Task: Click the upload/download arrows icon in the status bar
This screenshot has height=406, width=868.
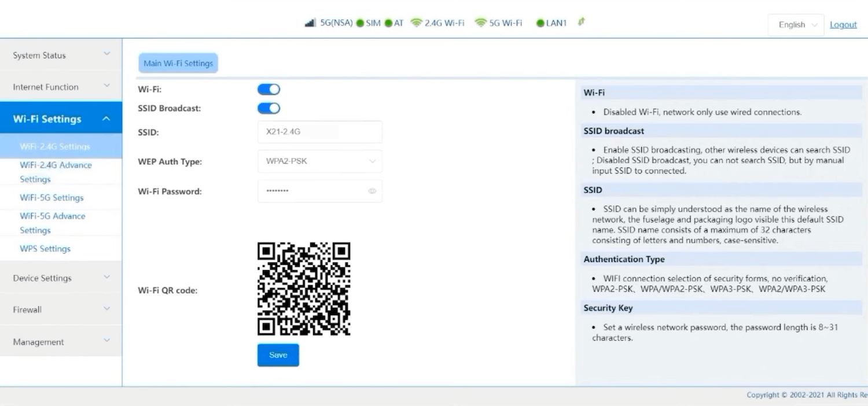Action: point(580,22)
